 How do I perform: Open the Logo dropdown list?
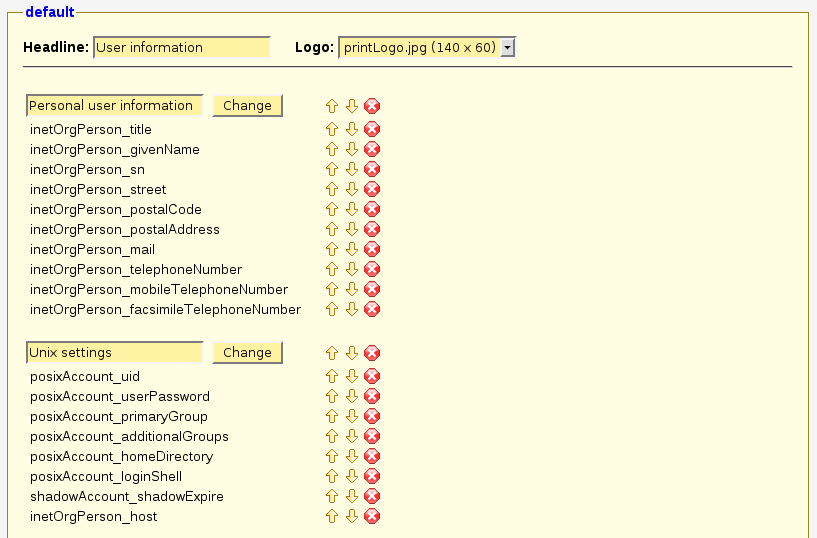coord(507,47)
